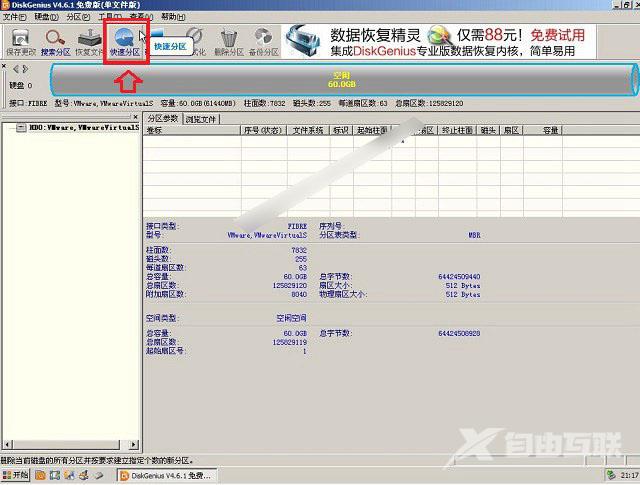Image resolution: width=640 pixels, height=485 pixels.
Task: Go to next disk with right arrow
Action: click(x=25, y=69)
